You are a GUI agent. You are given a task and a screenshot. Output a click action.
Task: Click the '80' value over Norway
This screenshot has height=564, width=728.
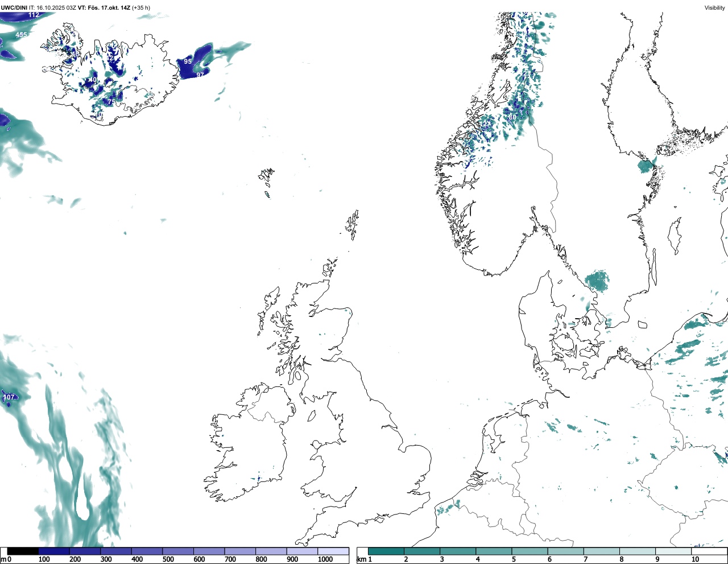[512, 117]
